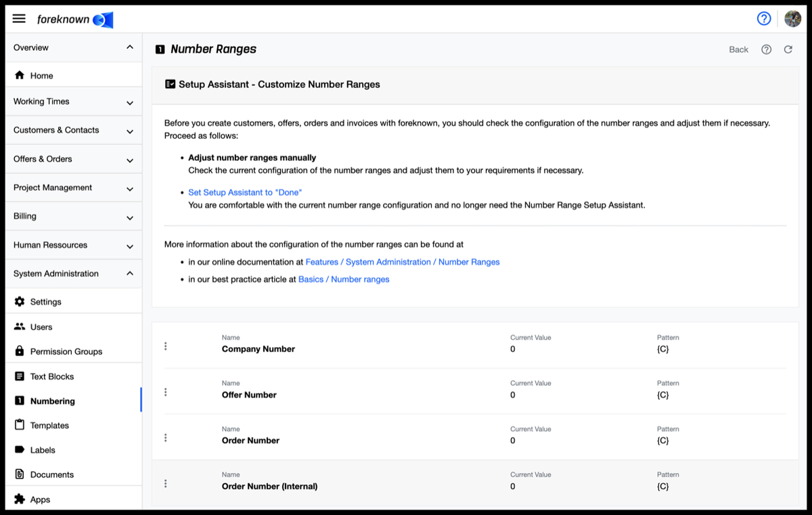812x515 pixels.
Task: Click the Templates clipboard icon
Action: [x=20, y=425]
